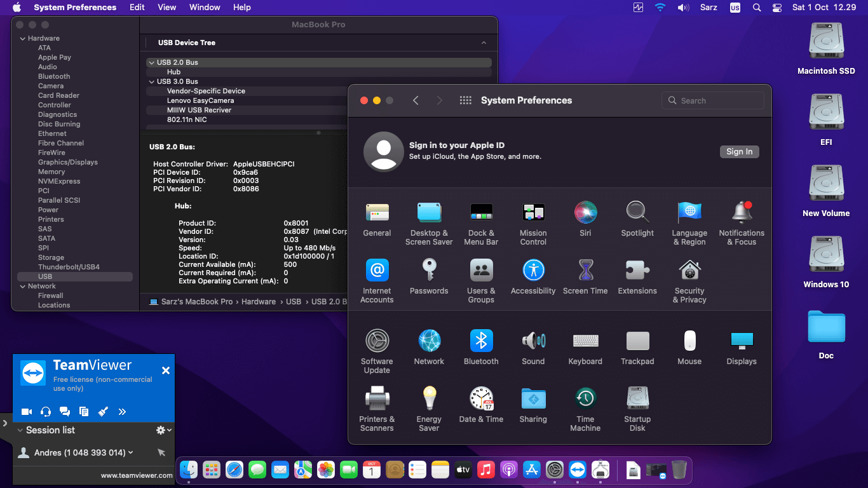This screenshot has width=868, height=488.
Task: Collapse the Network section in sidebar
Action: point(23,286)
